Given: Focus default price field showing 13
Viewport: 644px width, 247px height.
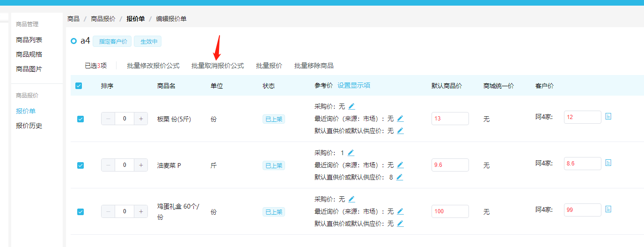Looking at the screenshot, I should [x=450, y=119].
